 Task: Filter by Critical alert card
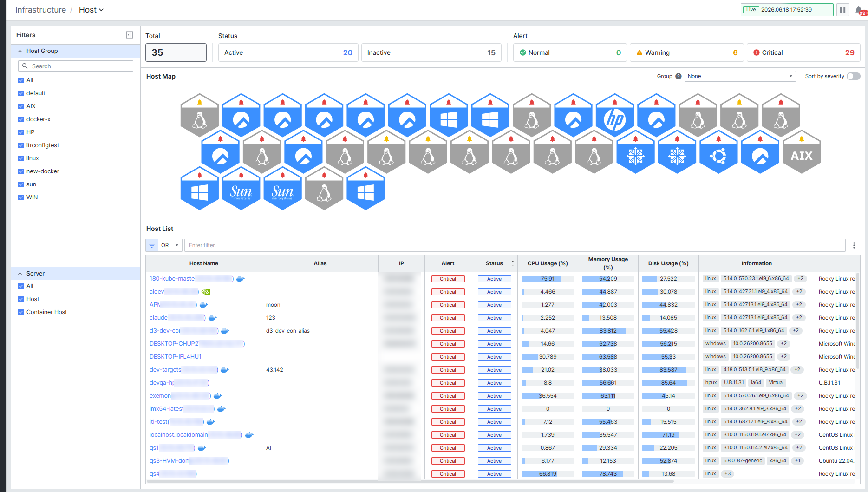click(803, 52)
